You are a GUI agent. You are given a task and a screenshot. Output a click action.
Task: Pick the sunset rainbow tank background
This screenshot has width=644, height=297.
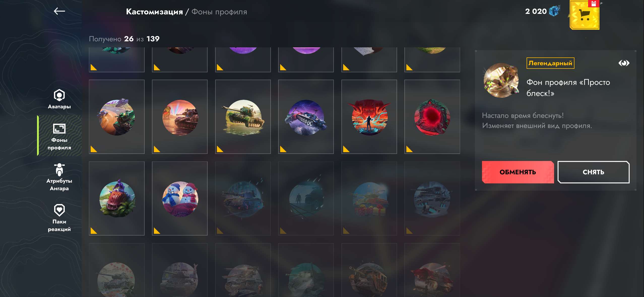[180, 117]
